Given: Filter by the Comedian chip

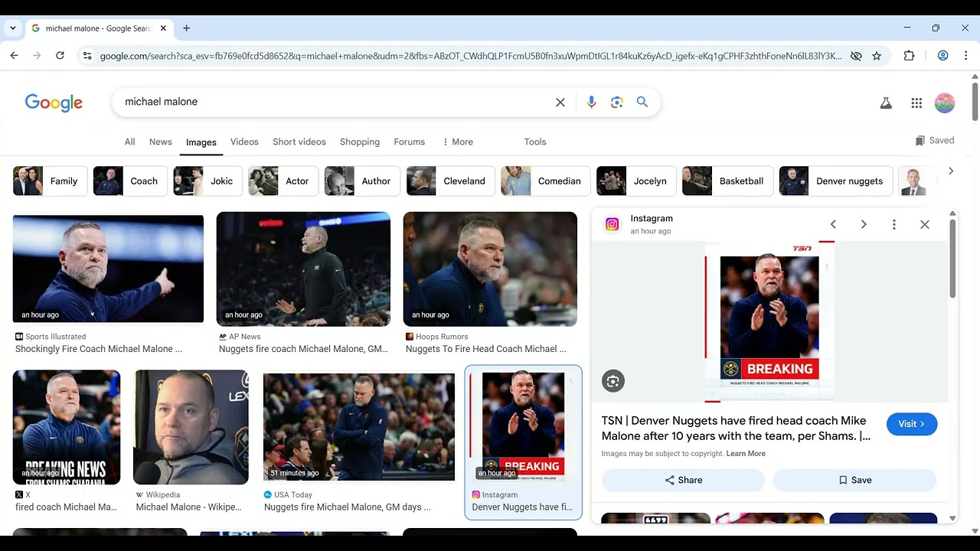Looking at the screenshot, I should point(546,181).
